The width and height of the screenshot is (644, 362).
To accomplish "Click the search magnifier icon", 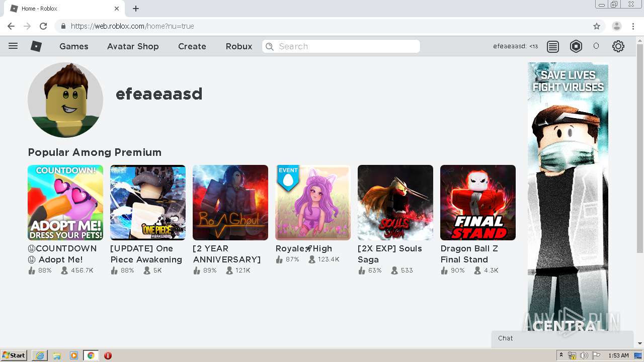I will pos(270,47).
